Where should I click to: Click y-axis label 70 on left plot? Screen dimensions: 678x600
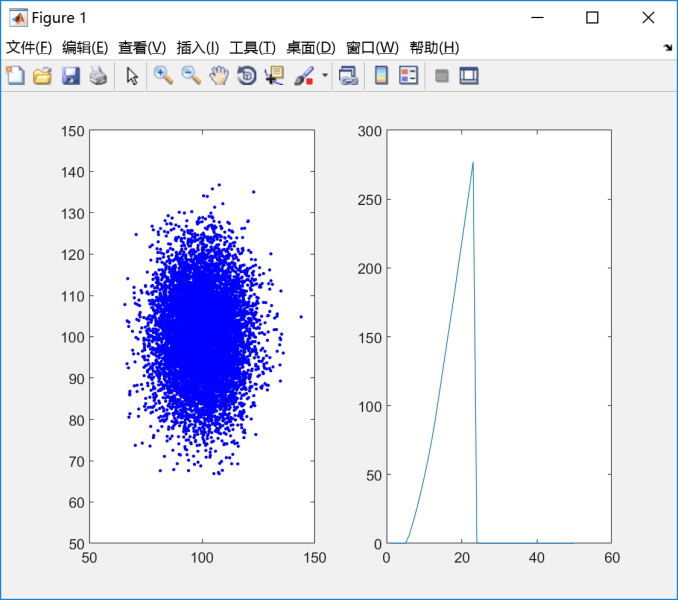click(x=77, y=462)
